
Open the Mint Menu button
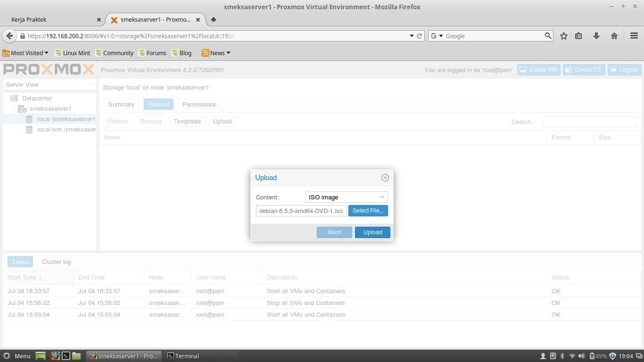pyautogui.click(x=17, y=356)
